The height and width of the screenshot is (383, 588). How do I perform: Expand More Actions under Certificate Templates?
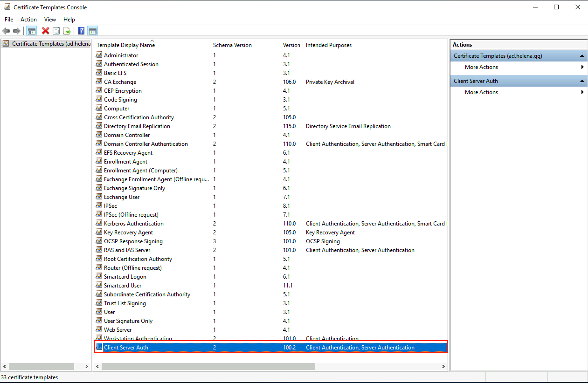pyautogui.click(x=481, y=67)
